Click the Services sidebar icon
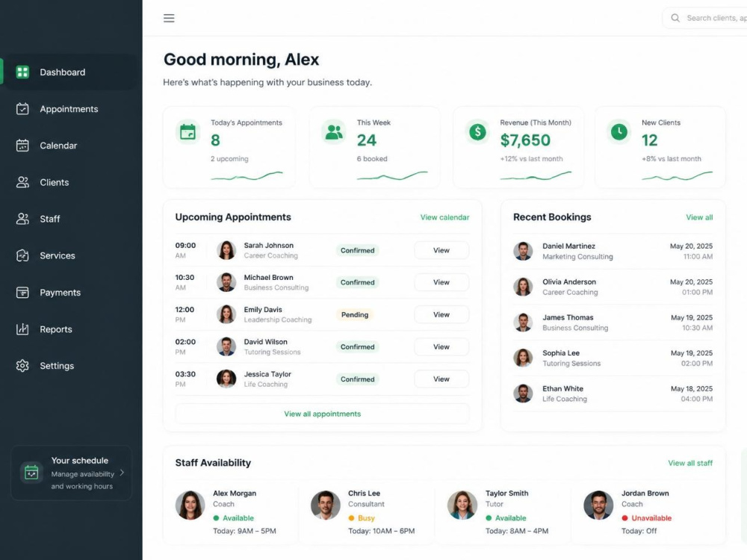This screenshot has height=560, width=747. (22, 255)
